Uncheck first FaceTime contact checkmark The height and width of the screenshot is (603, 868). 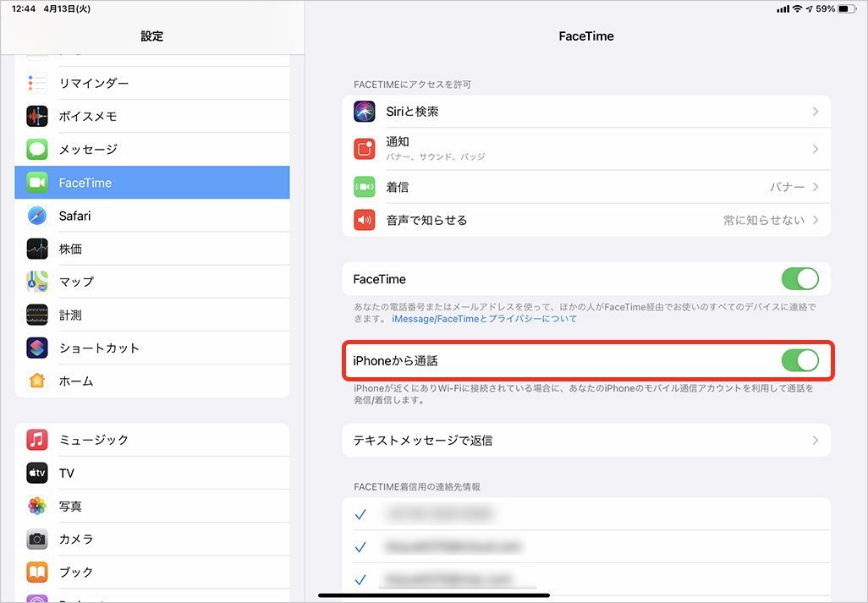[360, 514]
